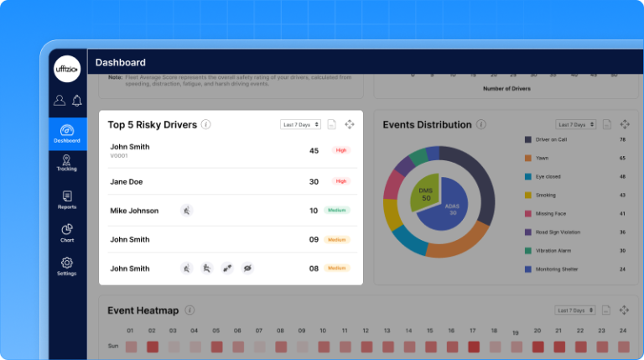Open Settings from the sidebar
The width and height of the screenshot is (644, 360).
67,267
